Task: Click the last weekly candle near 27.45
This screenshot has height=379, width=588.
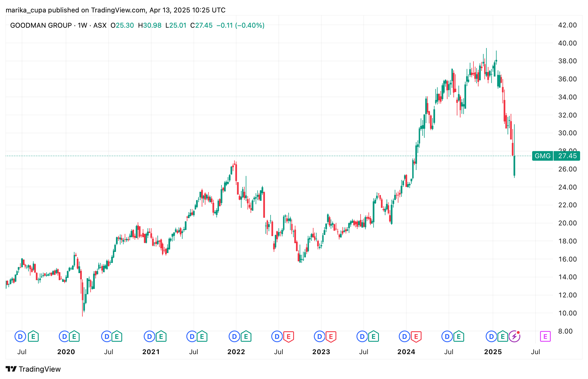Action: click(x=514, y=165)
